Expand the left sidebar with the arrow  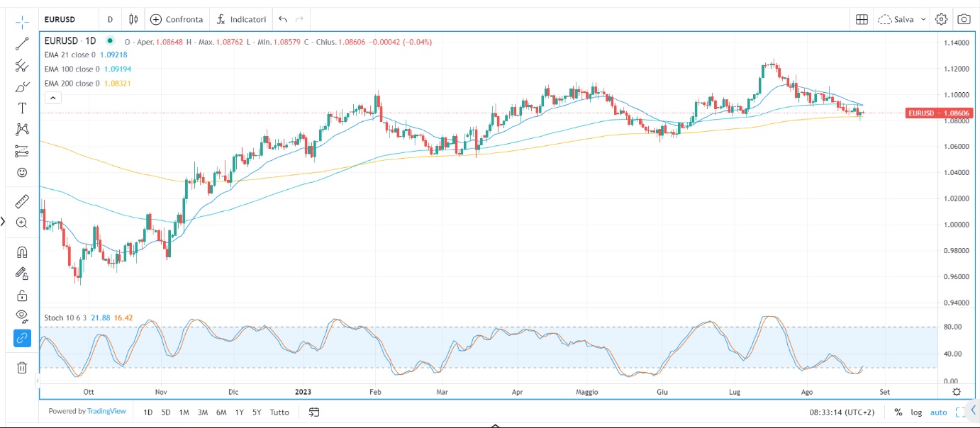[x=3, y=221]
